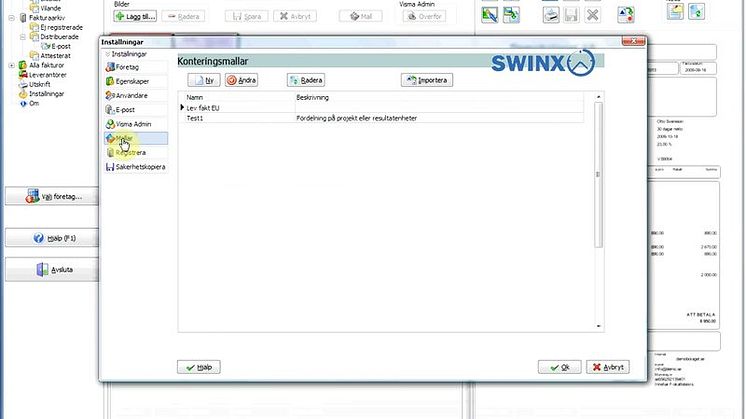The image size is (746, 419).
Task: Open E-post section in Inställningar dialog
Action: coord(136,110)
